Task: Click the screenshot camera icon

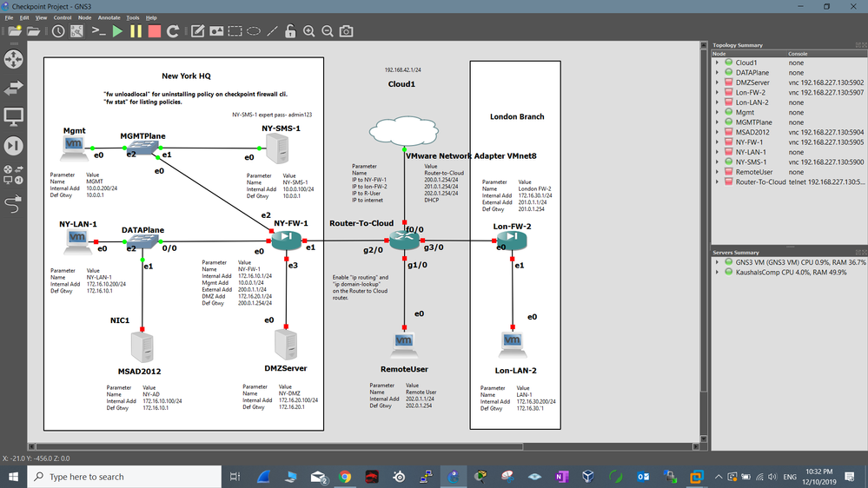Action: (x=346, y=31)
